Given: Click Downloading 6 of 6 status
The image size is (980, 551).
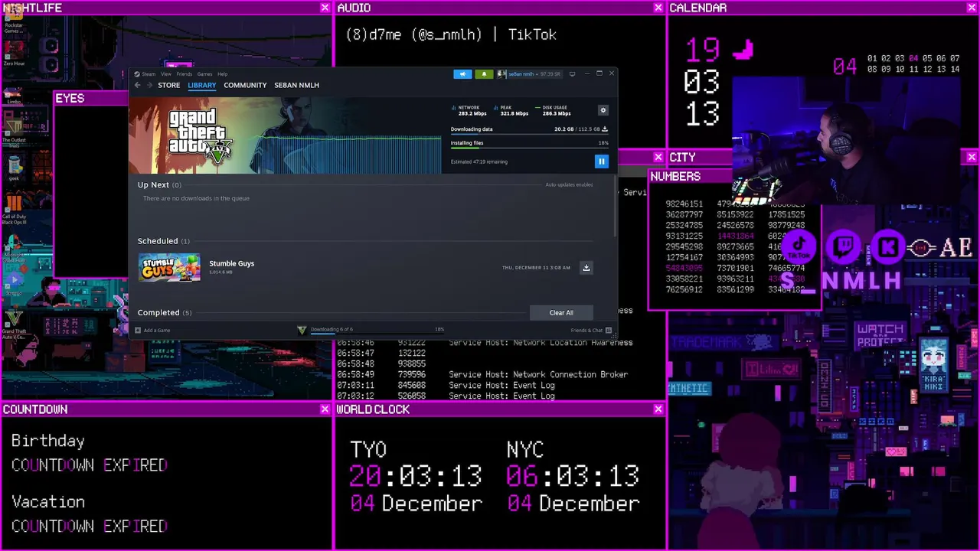Looking at the screenshot, I should coord(332,330).
